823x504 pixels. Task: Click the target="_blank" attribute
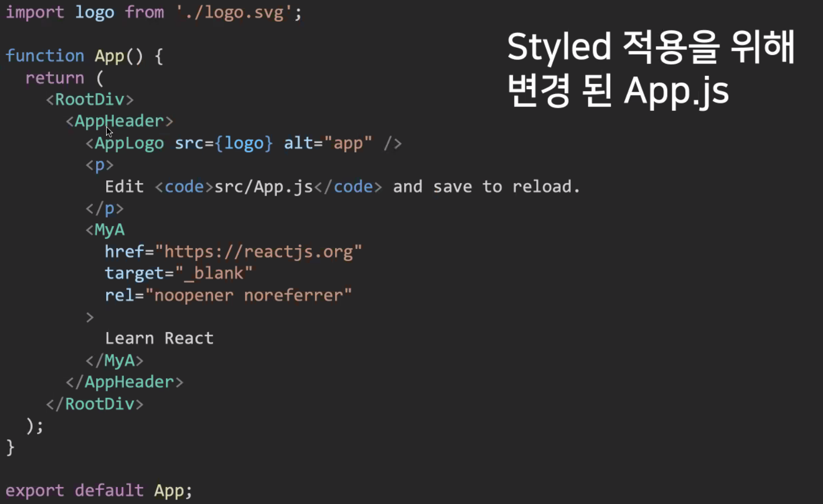178,273
